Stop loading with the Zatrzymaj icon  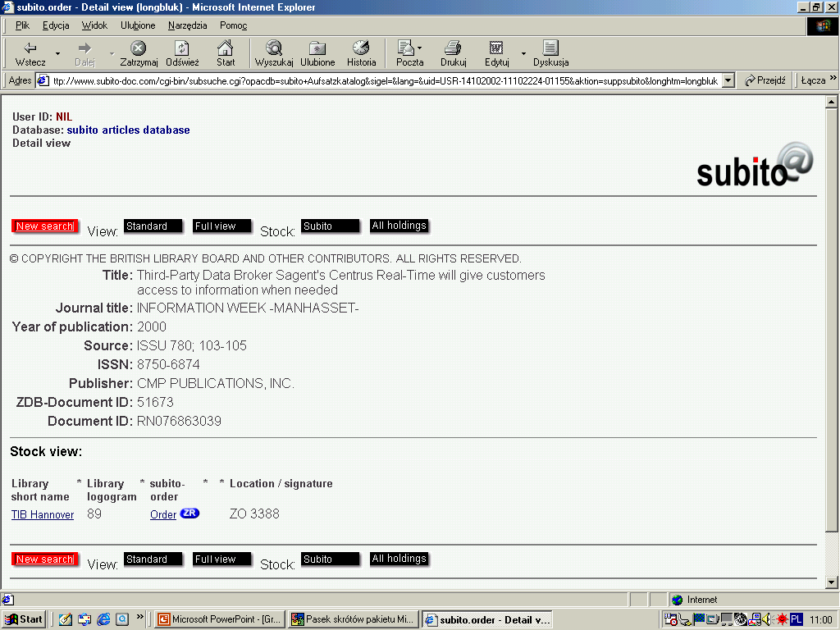(138, 48)
